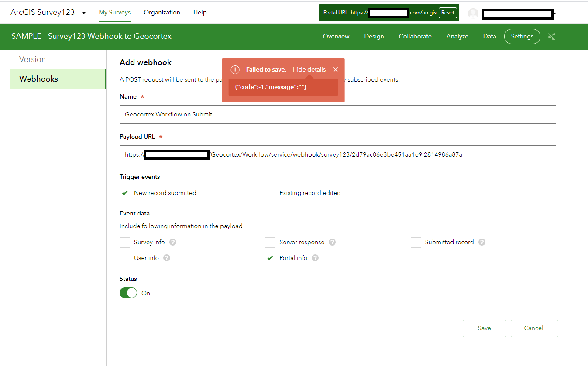Click into the Payload URL field
The width and height of the screenshot is (588, 366).
pyautogui.click(x=337, y=154)
